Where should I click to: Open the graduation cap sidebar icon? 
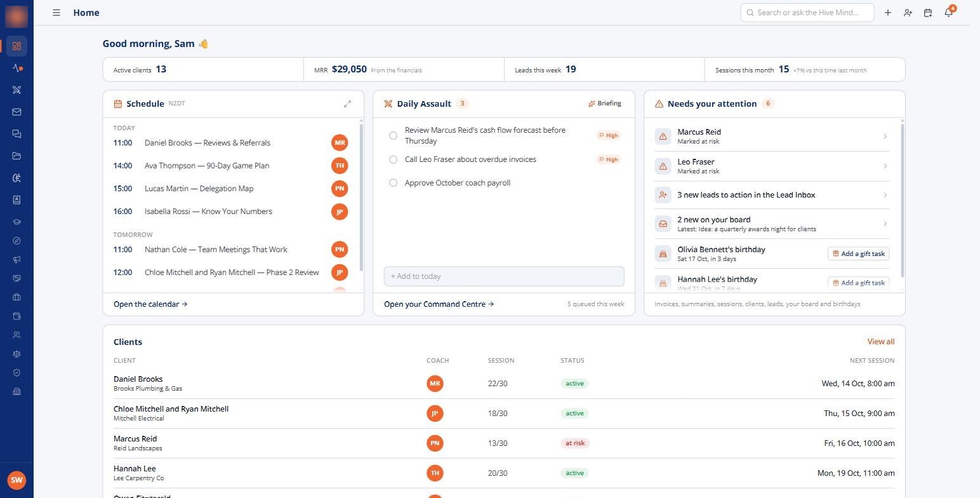[17, 222]
